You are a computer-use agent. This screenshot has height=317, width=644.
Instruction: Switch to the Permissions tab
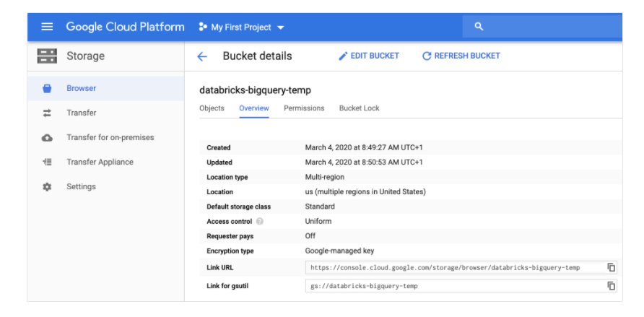(304, 108)
